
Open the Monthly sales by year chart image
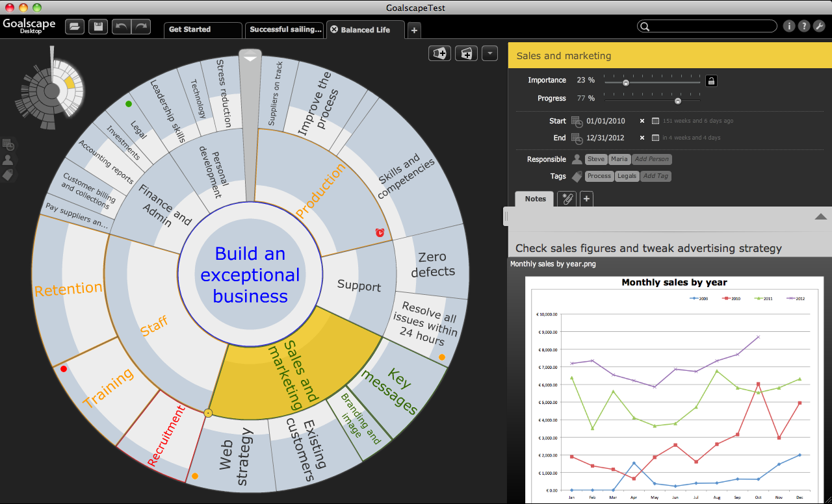coord(674,390)
